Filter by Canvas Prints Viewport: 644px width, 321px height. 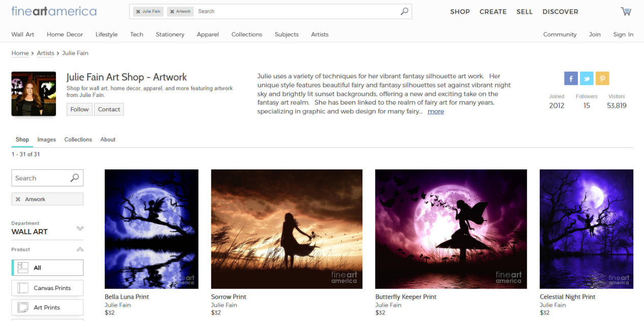pos(47,288)
